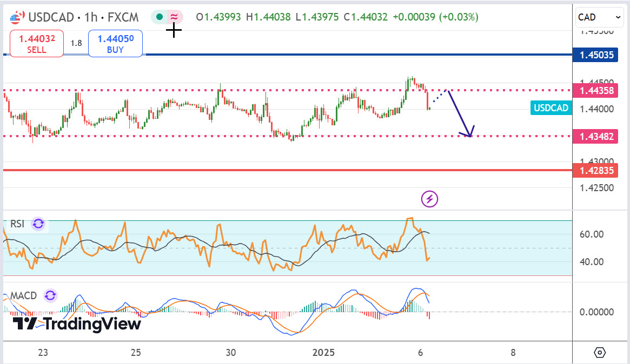Click the MACD indicator label
Image resolution: width=630 pixels, height=364 pixels.
pos(23,295)
